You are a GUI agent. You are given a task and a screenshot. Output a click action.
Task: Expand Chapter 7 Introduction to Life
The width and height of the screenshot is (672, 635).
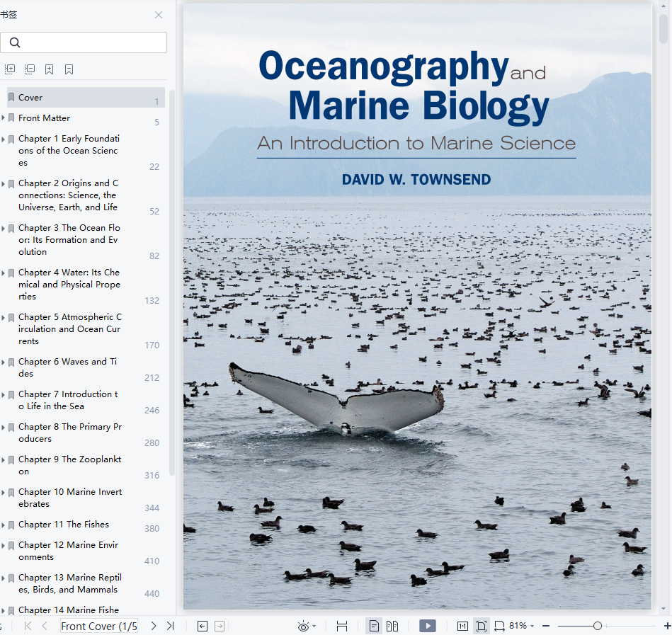tap(3, 394)
